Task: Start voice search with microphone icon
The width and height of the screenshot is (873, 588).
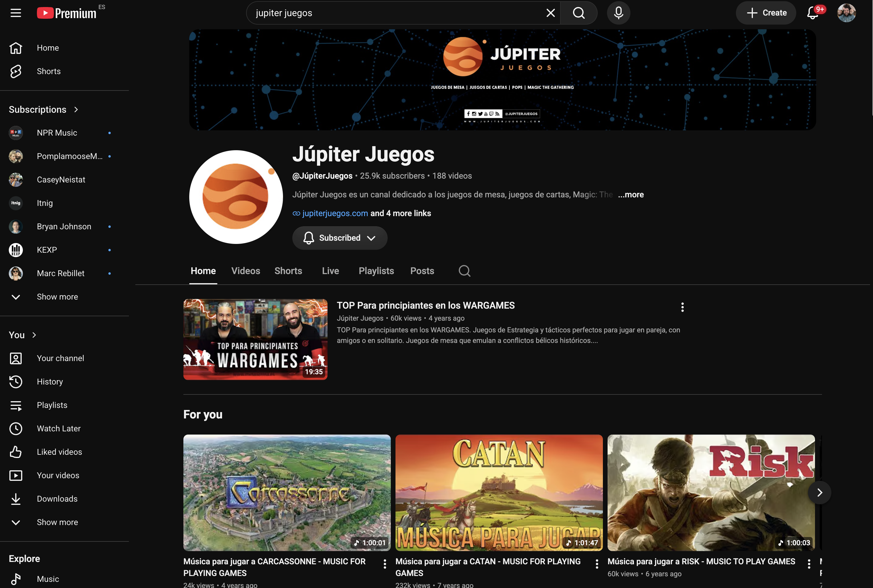Action: click(x=618, y=13)
